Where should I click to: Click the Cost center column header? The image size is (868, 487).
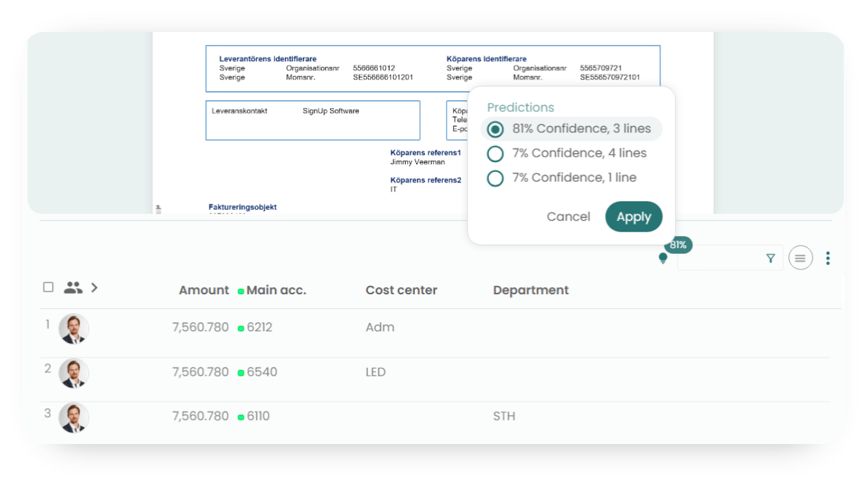click(x=401, y=290)
